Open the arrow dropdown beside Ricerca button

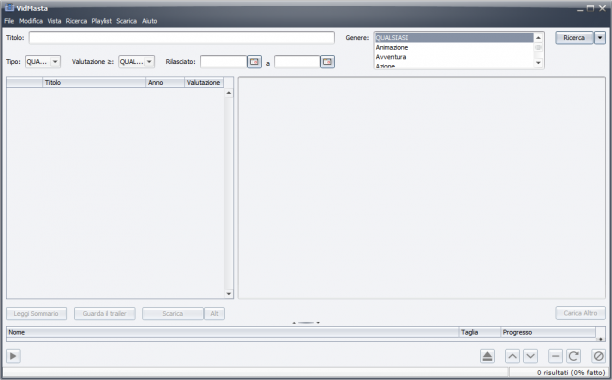coord(600,38)
